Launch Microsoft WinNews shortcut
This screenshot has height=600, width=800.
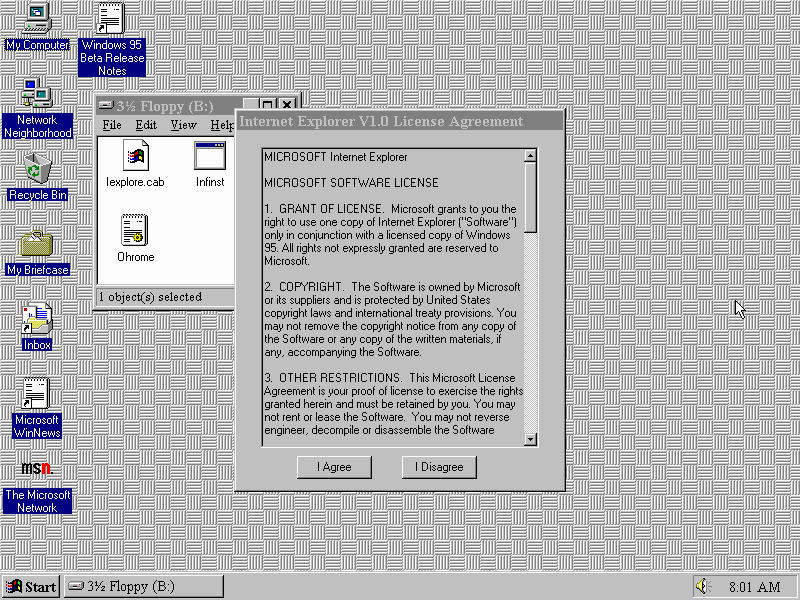[37, 394]
